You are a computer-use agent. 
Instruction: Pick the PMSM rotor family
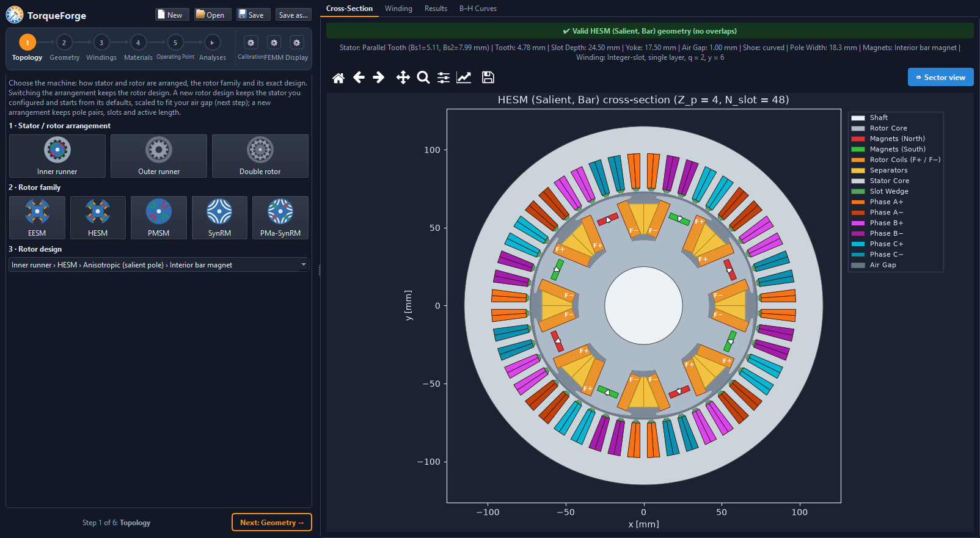coord(159,217)
